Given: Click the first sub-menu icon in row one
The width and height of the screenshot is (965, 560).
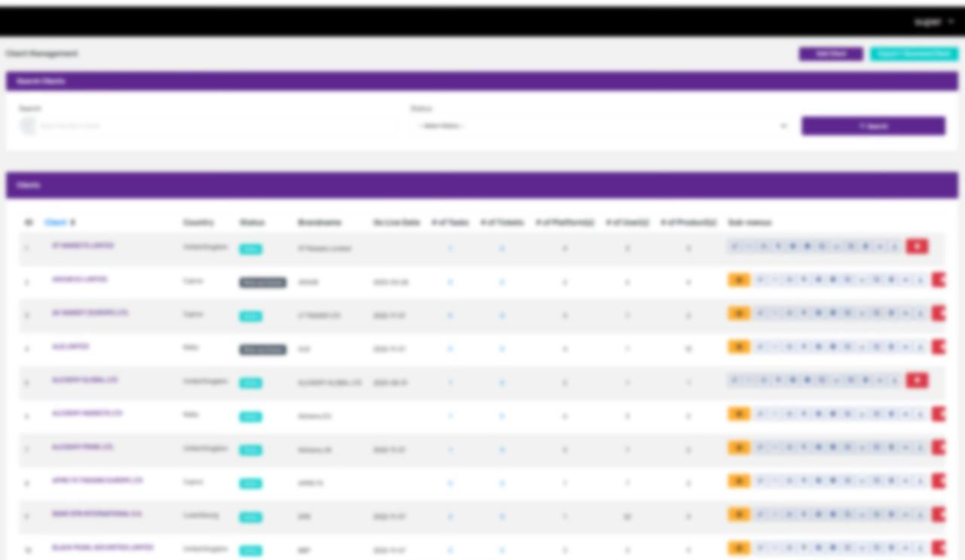Looking at the screenshot, I should (735, 246).
